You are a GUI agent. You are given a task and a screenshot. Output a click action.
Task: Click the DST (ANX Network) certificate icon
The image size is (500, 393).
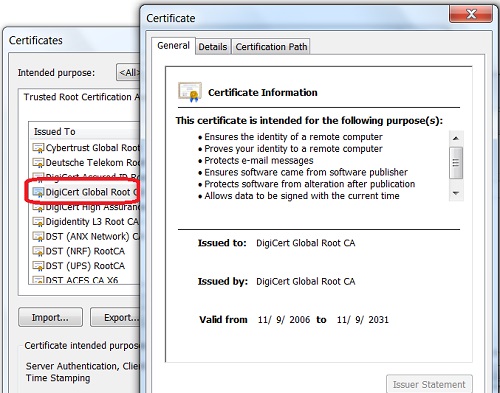pyautogui.click(x=38, y=236)
